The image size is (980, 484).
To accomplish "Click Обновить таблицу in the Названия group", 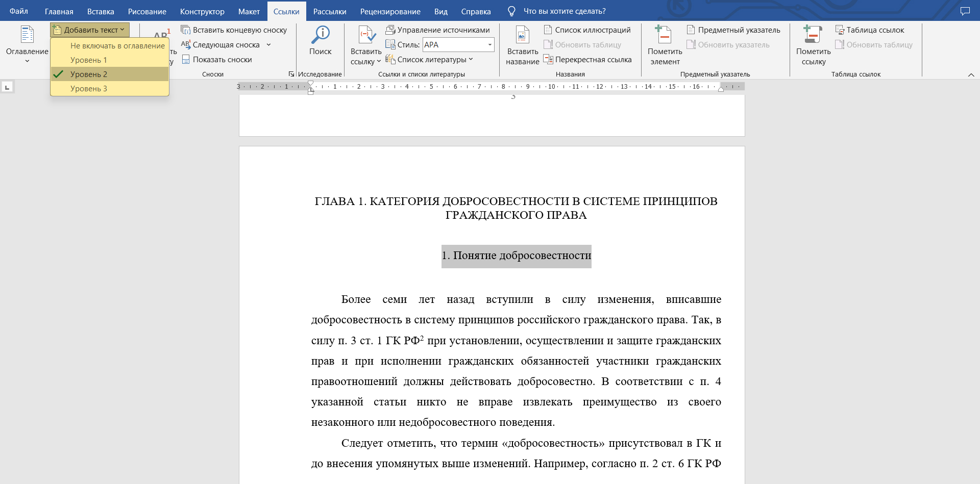I will [x=582, y=45].
